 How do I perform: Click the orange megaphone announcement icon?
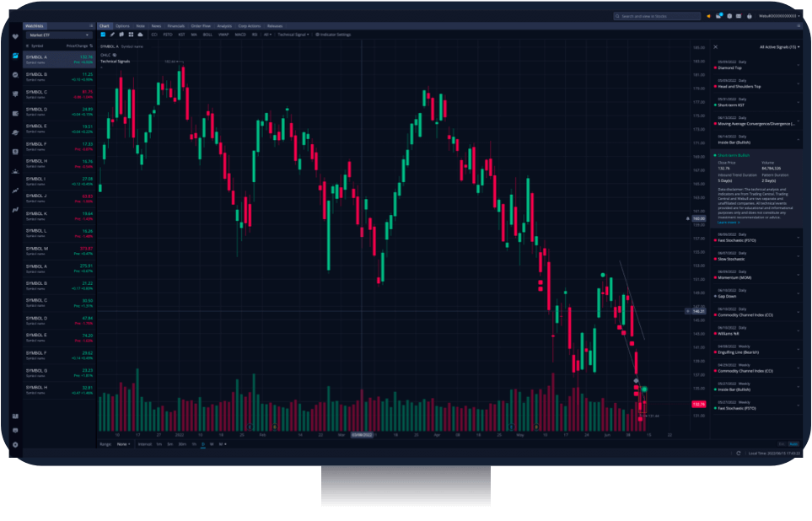[707, 15]
